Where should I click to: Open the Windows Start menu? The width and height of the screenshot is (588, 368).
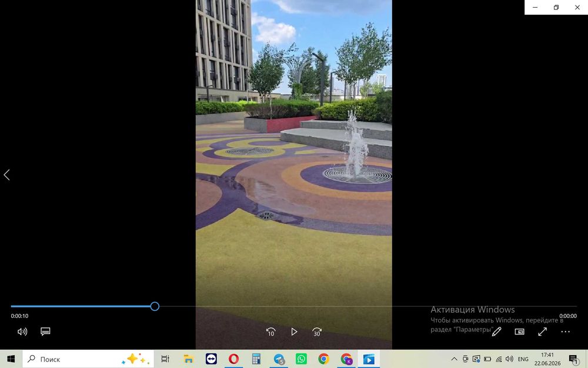11,359
